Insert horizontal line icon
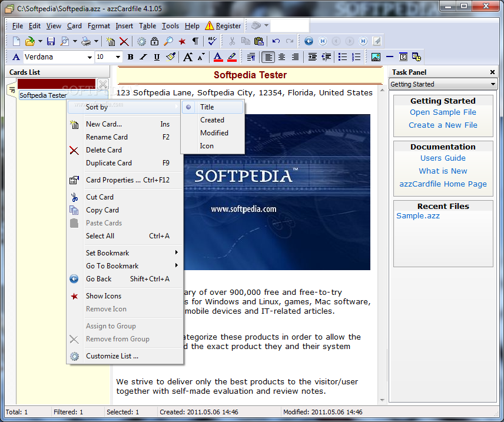This screenshot has height=422, width=504. click(390, 57)
